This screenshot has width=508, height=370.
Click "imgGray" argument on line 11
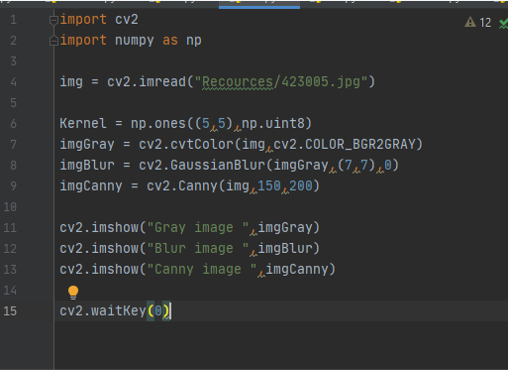coord(285,228)
